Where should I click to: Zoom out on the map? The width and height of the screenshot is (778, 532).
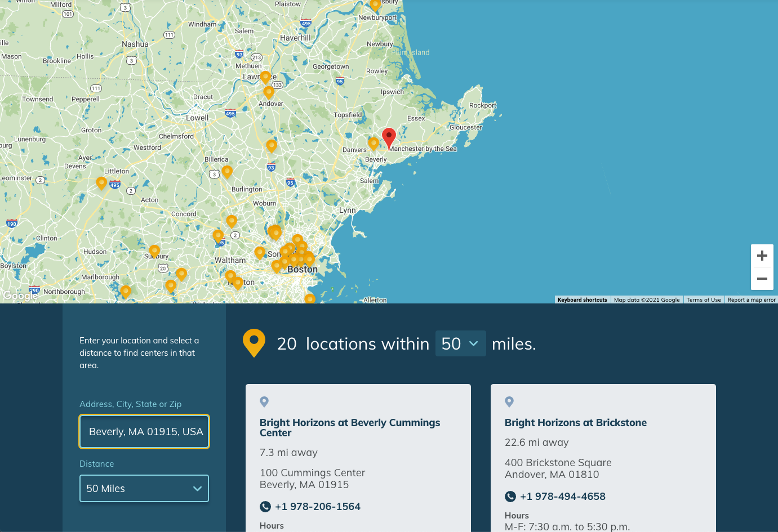pyautogui.click(x=762, y=278)
